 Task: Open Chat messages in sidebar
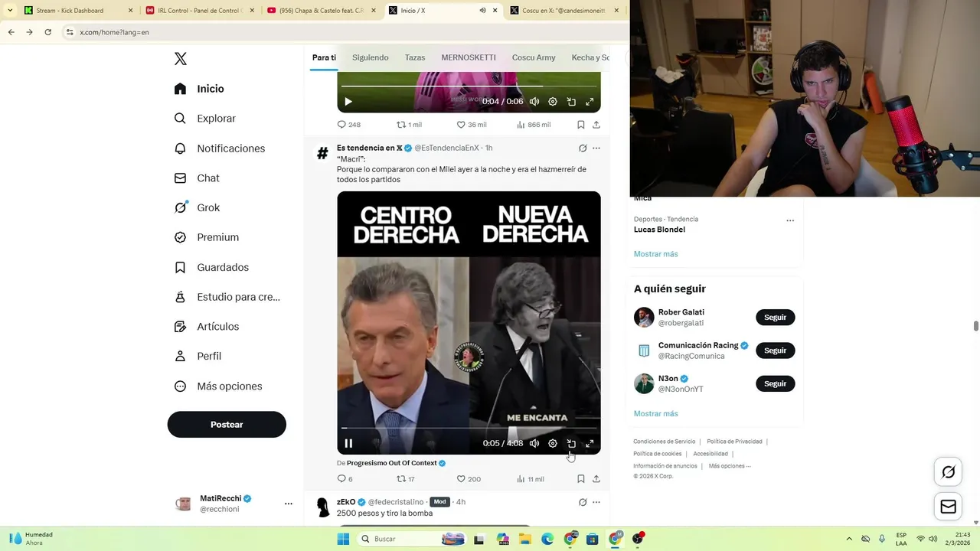(x=196, y=178)
